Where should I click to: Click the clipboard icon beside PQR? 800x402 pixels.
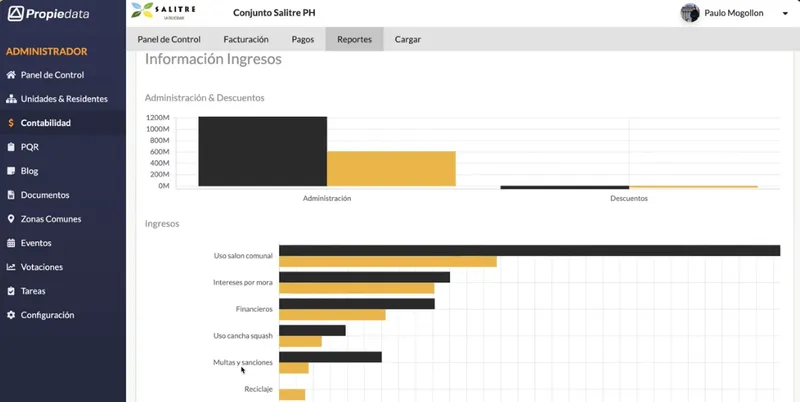tap(11, 147)
